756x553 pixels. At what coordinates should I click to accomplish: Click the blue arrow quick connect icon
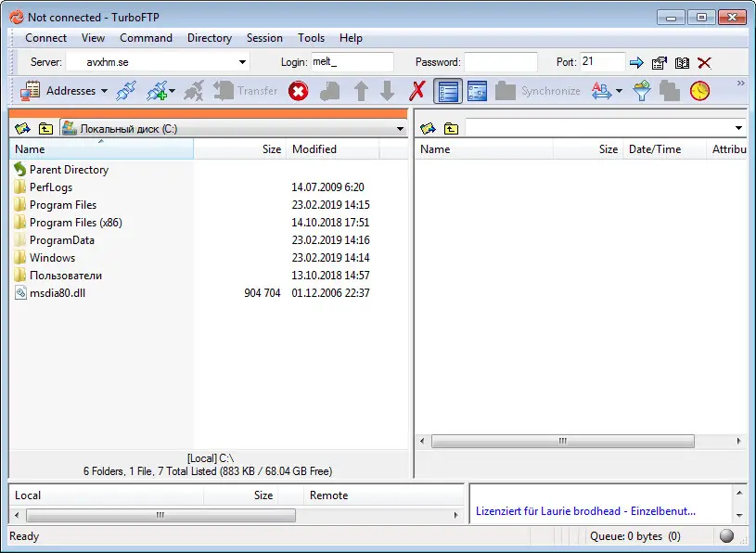click(636, 62)
